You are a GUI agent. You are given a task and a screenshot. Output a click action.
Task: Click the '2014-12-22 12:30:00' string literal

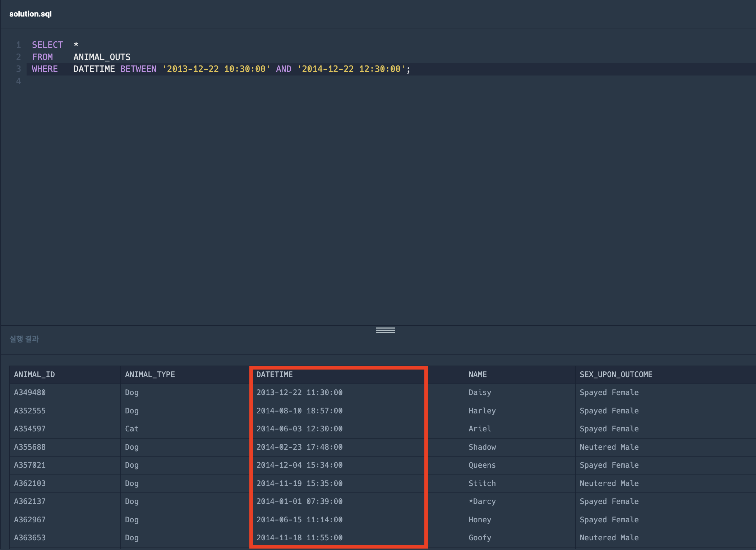[351, 69]
